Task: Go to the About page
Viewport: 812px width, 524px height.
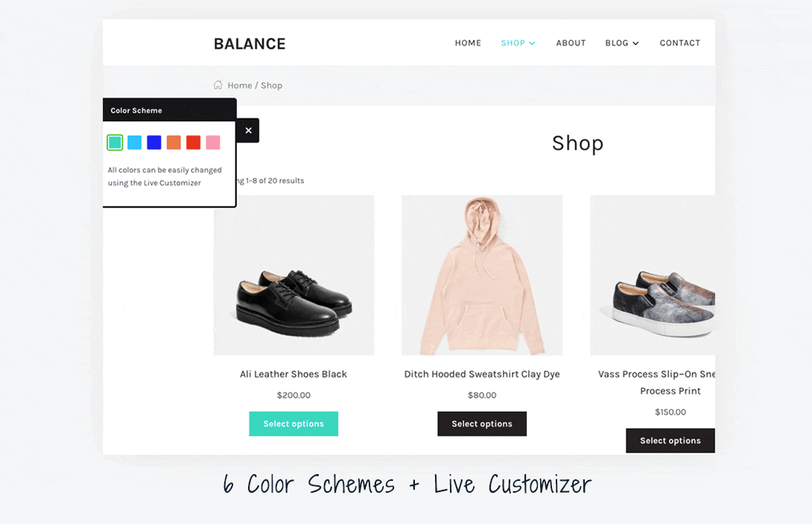Action: click(571, 43)
